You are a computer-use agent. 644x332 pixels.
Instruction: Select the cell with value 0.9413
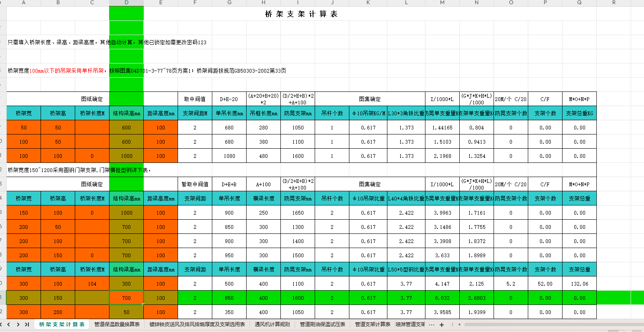coord(476,142)
